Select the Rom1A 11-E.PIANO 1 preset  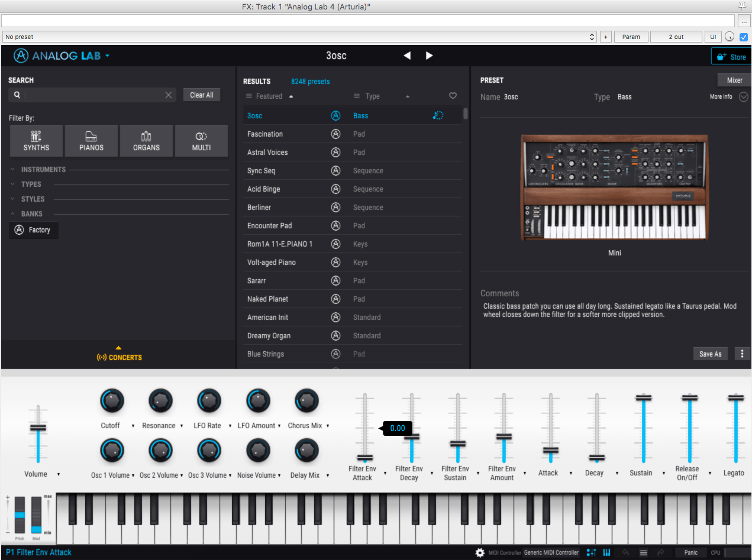[x=280, y=244]
